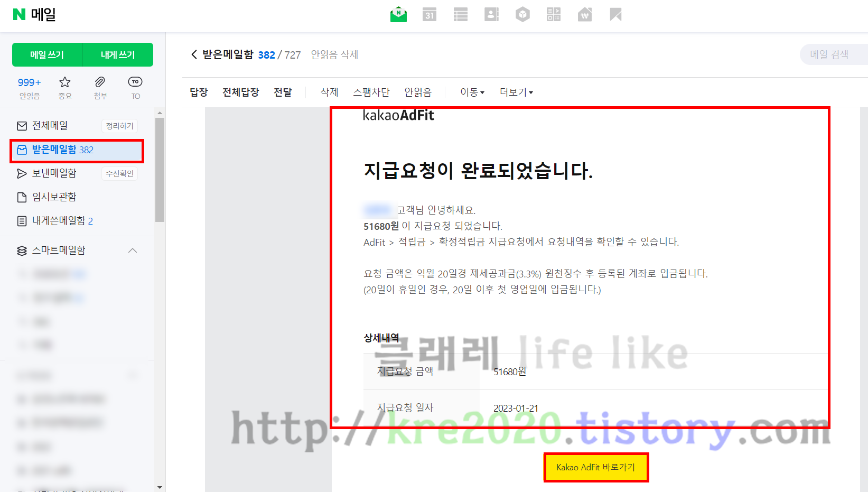The height and width of the screenshot is (492, 868).
Task: Click 스팸차단 to block spam
Action: [371, 92]
